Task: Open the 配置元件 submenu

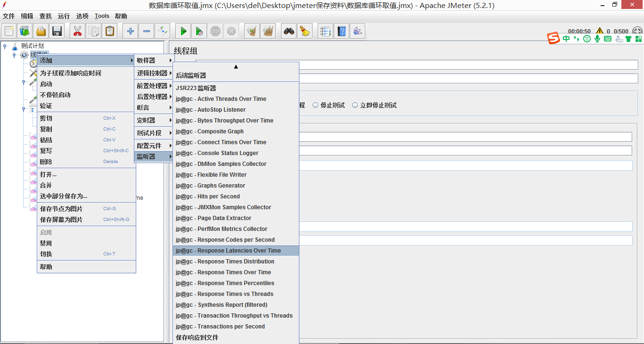Action: point(154,146)
